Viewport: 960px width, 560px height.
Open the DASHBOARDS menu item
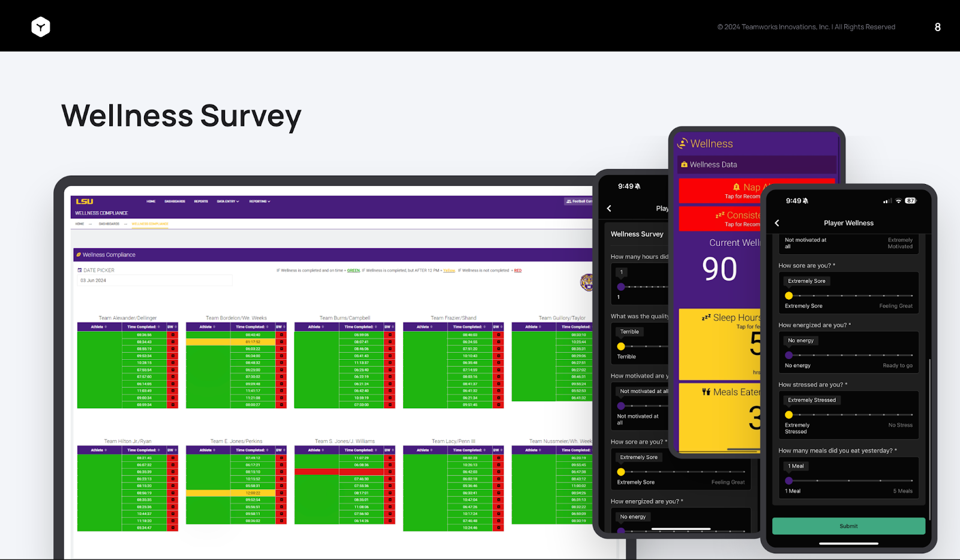(175, 201)
